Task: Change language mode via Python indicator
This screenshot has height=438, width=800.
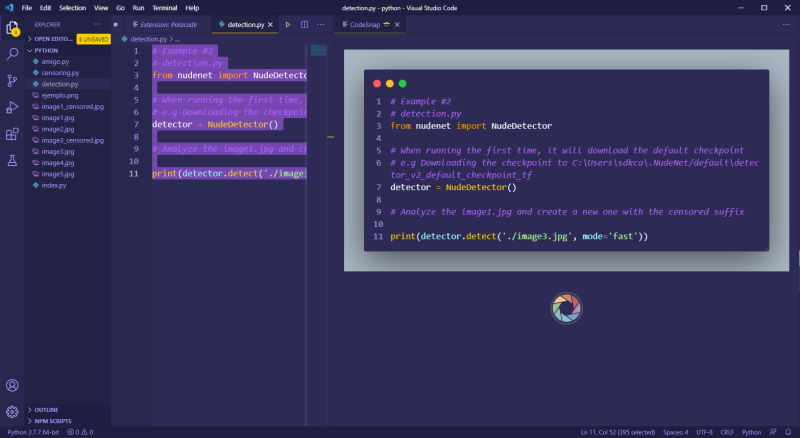Action: (x=751, y=432)
